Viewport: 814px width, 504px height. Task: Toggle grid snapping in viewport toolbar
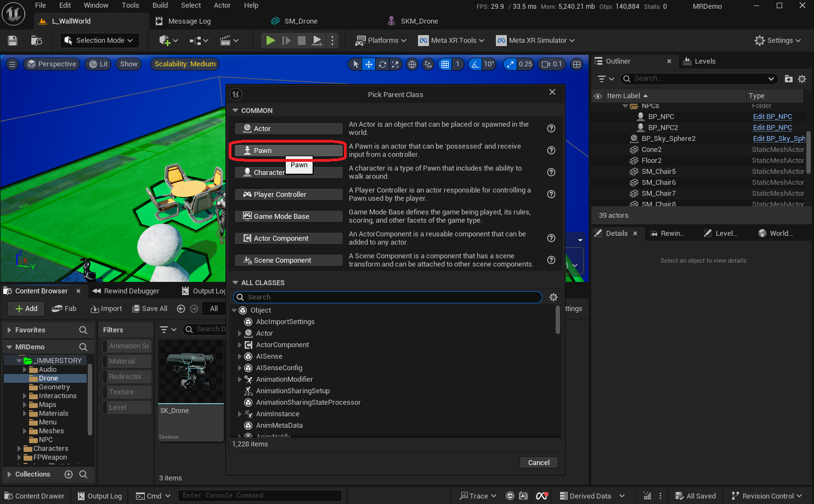coord(445,64)
